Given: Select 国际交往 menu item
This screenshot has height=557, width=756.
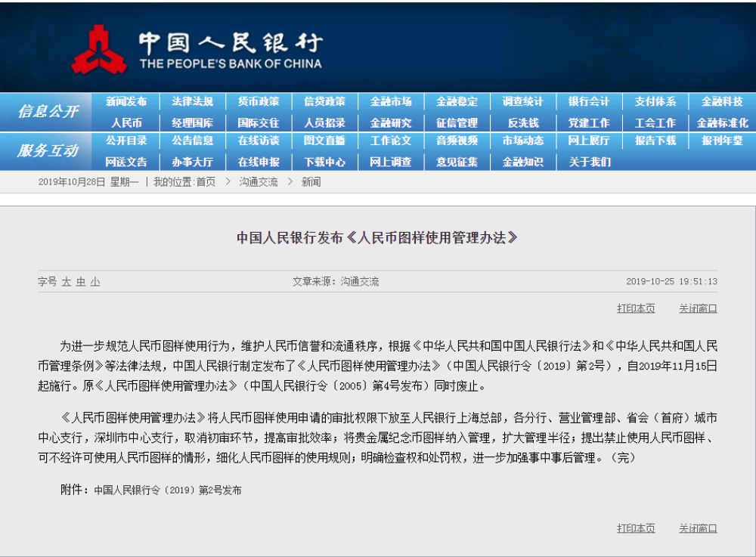Looking at the screenshot, I should [259, 123].
